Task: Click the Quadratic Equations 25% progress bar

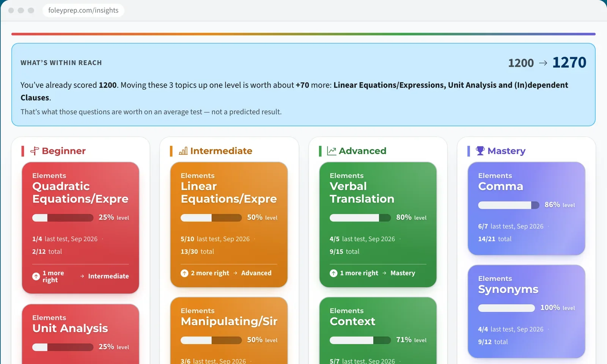Action: tap(63, 218)
